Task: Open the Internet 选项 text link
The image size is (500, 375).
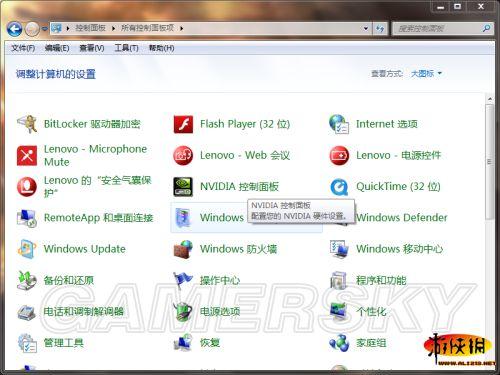Action: 387,124
